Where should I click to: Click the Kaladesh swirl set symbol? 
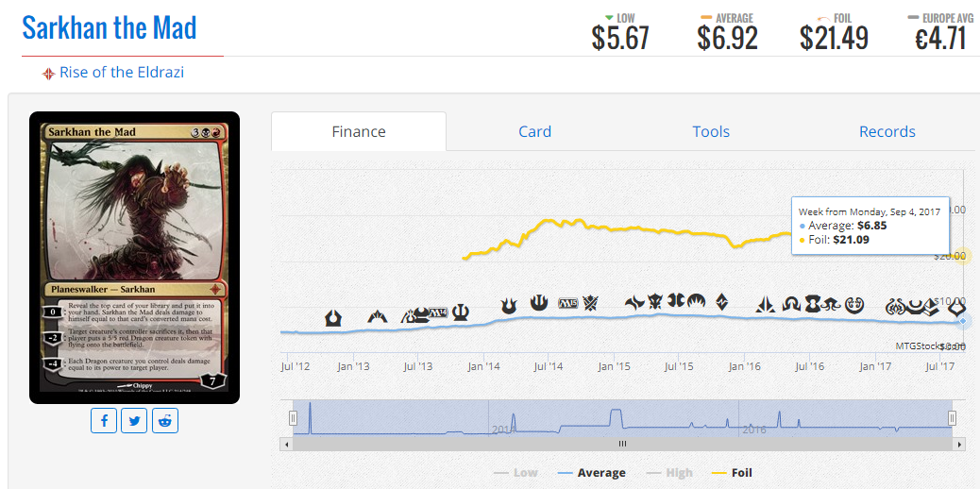(854, 305)
